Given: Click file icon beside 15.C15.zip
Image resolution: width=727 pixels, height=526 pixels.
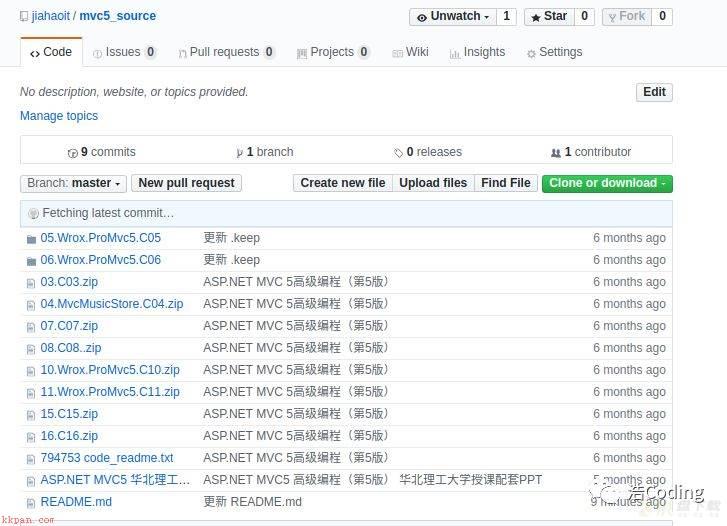Looking at the screenshot, I should coord(31,415).
